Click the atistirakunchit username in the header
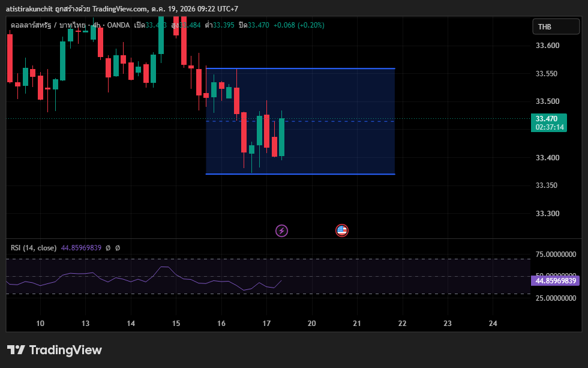The width and height of the screenshot is (588, 368). [x=29, y=8]
